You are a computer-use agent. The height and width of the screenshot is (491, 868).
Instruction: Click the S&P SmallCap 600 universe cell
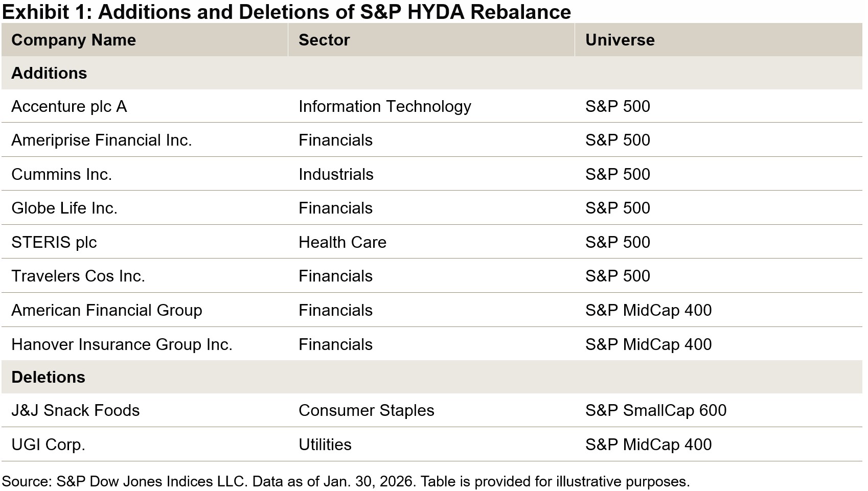655,410
